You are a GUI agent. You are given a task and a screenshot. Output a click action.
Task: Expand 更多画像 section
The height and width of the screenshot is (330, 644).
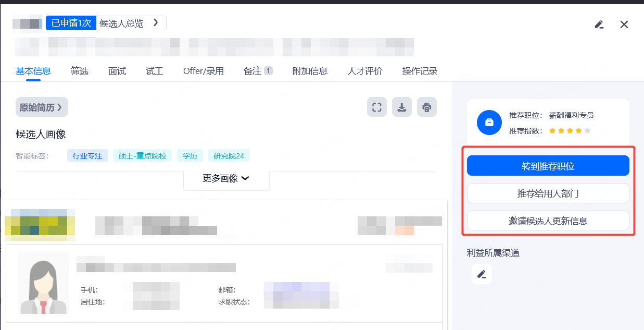click(x=226, y=178)
